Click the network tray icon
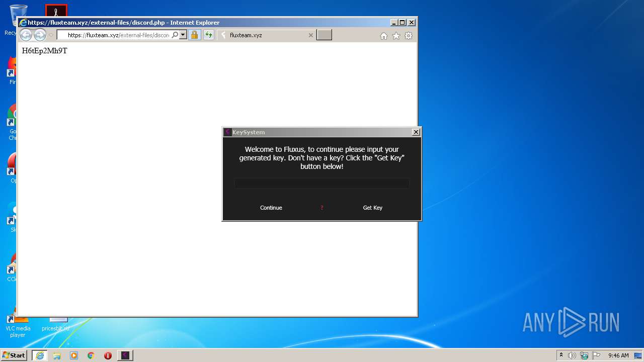644x362 pixels. click(x=584, y=355)
